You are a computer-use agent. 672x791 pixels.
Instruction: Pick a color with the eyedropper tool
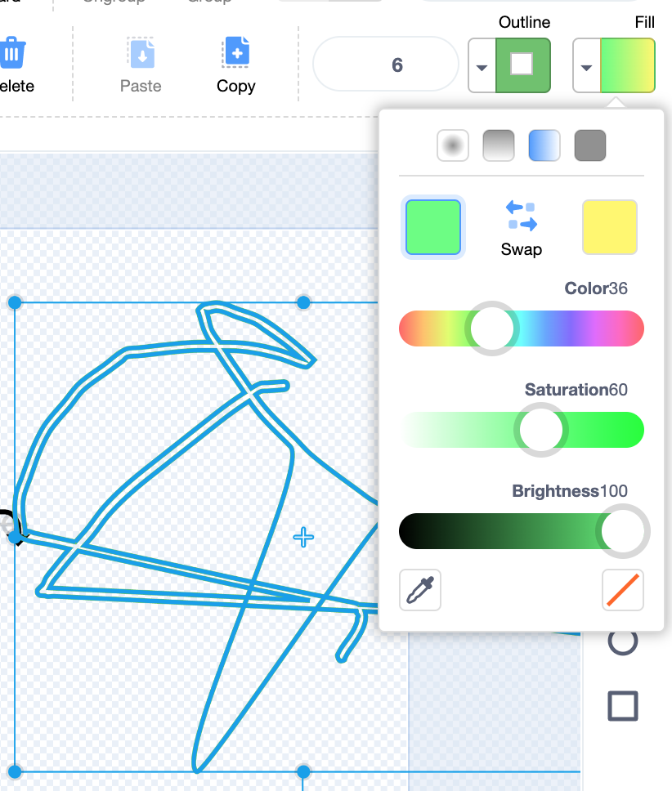pyautogui.click(x=420, y=590)
